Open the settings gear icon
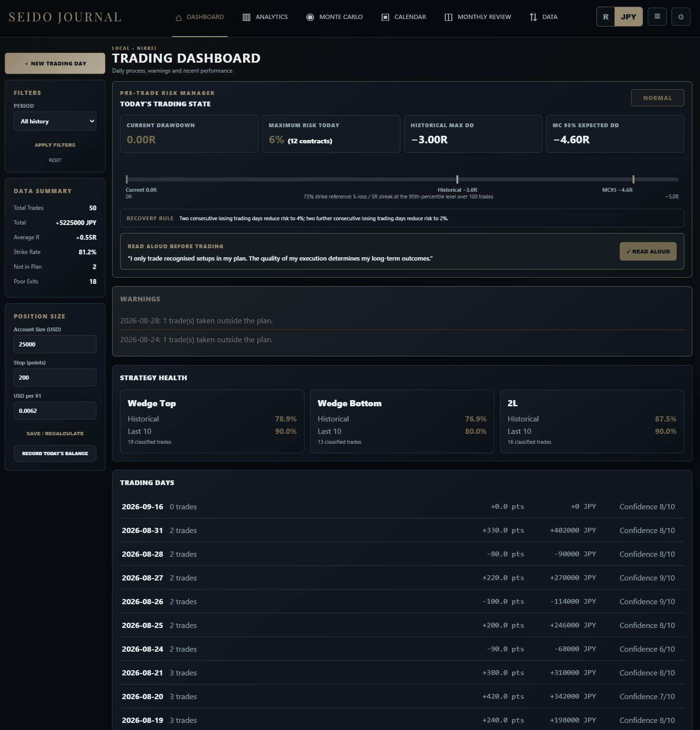The width and height of the screenshot is (700, 730). [x=681, y=17]
